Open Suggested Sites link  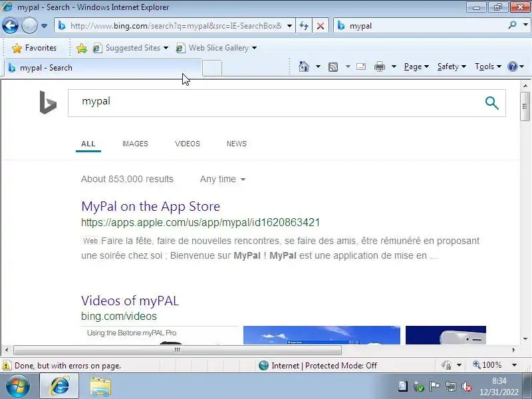pos(130,48)
